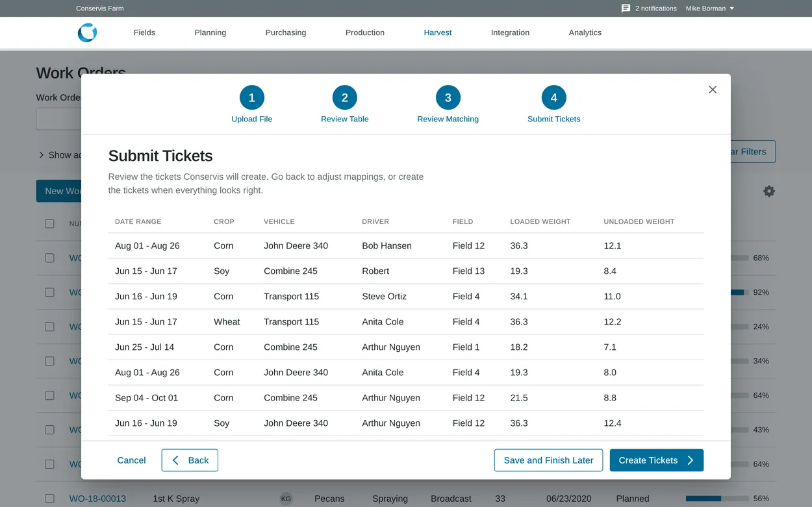Click the 92% progress bar
The image size is (812, 507).
coord(739,292)
